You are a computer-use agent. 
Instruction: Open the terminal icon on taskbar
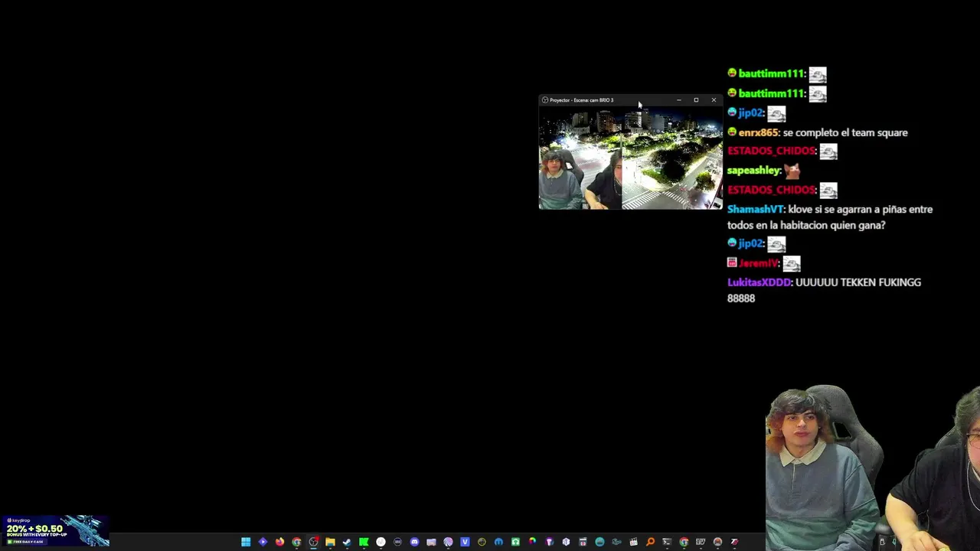tap(667, 542)
